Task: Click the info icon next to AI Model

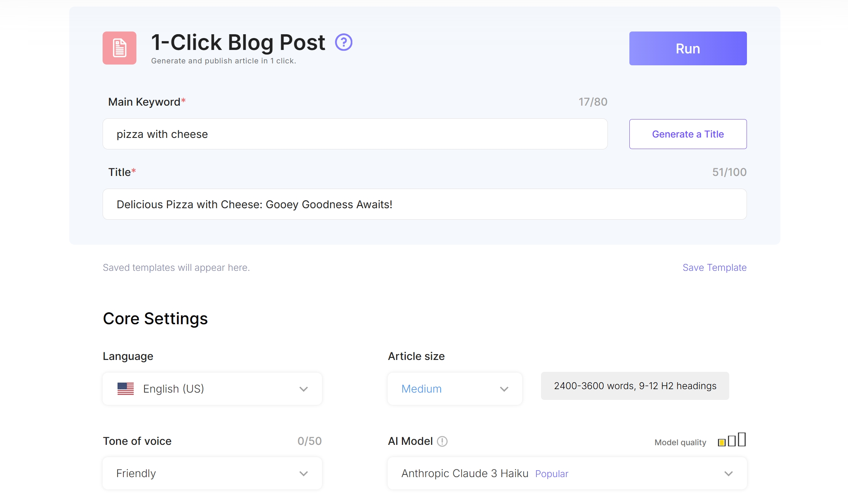Action: tap(443, 441)
